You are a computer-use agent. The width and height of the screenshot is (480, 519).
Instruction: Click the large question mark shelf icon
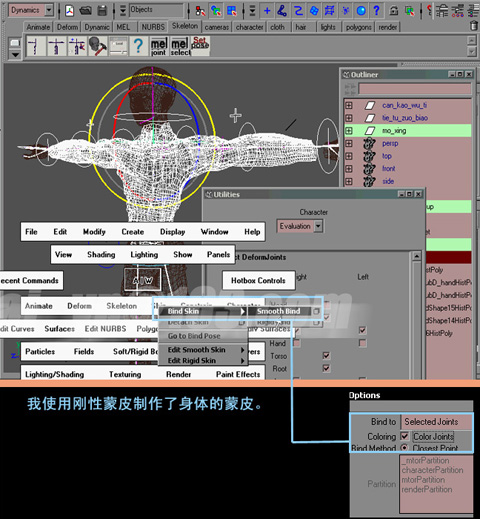(138, 46)
